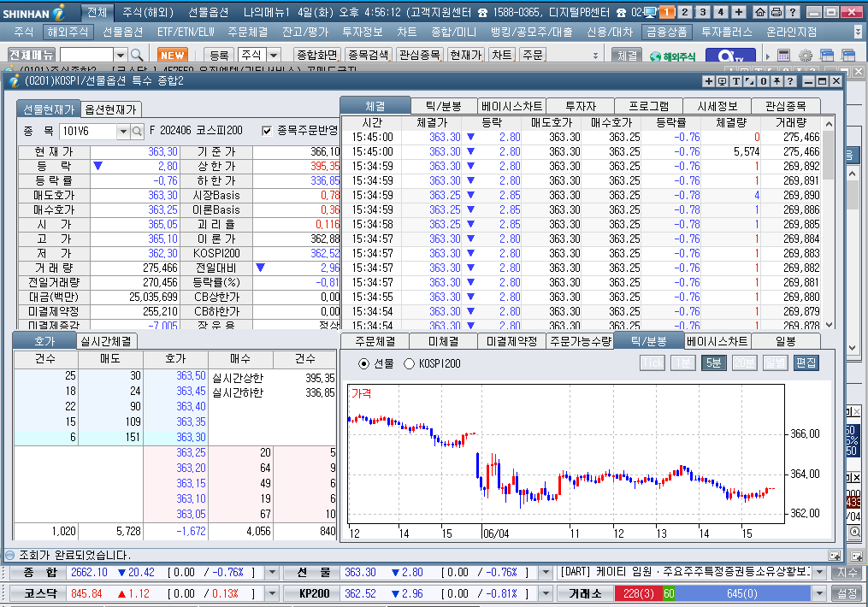Click the red 228(3) segment in 거래소 bar
The width and height of the screenshot is (868, 607).
point(638,593)
